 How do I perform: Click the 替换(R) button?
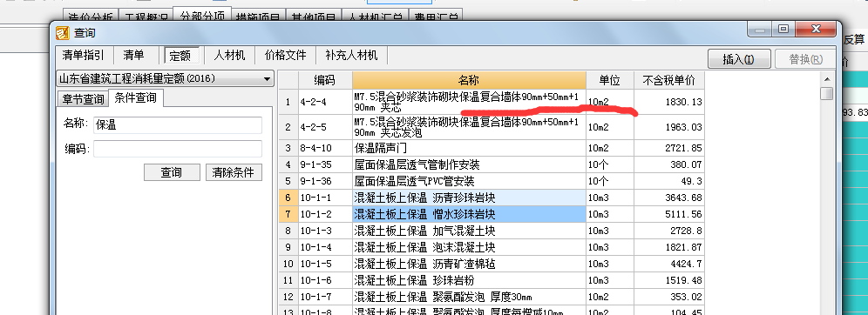805,59
